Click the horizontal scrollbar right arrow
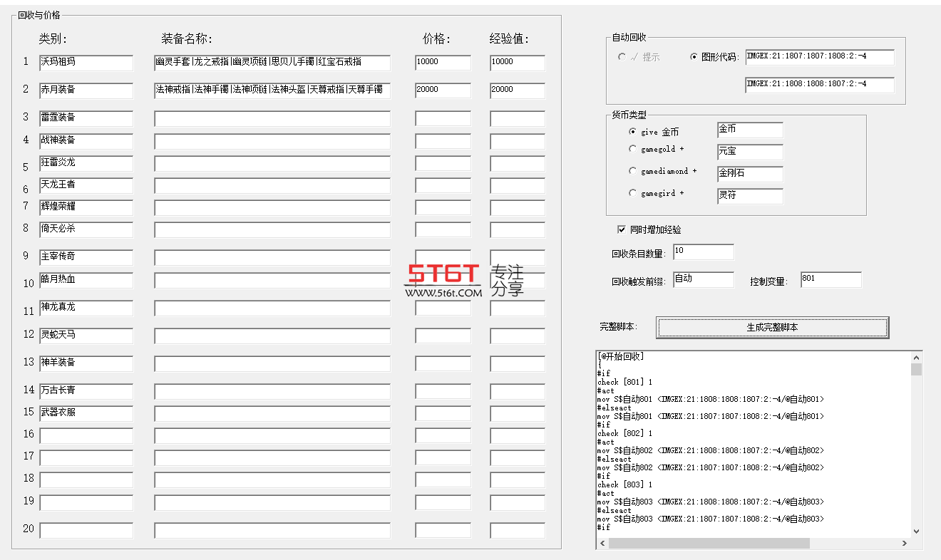The image size is (941, 560). (905, 543)
